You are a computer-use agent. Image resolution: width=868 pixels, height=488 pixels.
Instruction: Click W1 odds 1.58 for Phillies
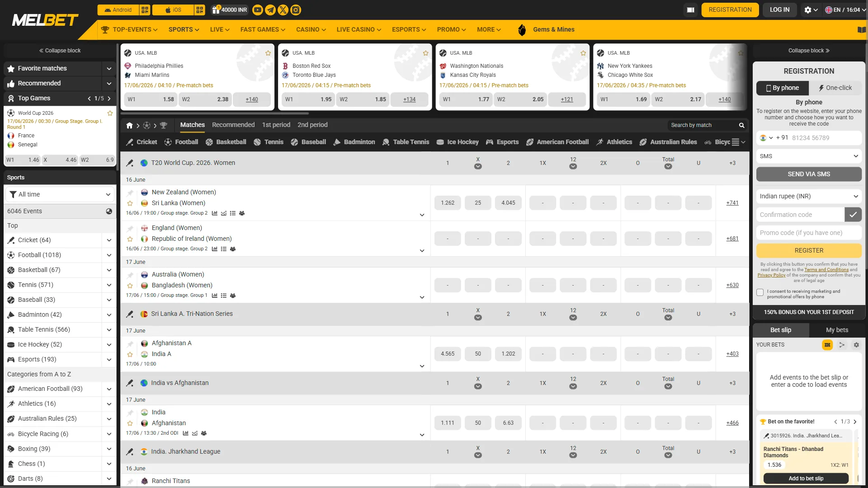(151, 99)
